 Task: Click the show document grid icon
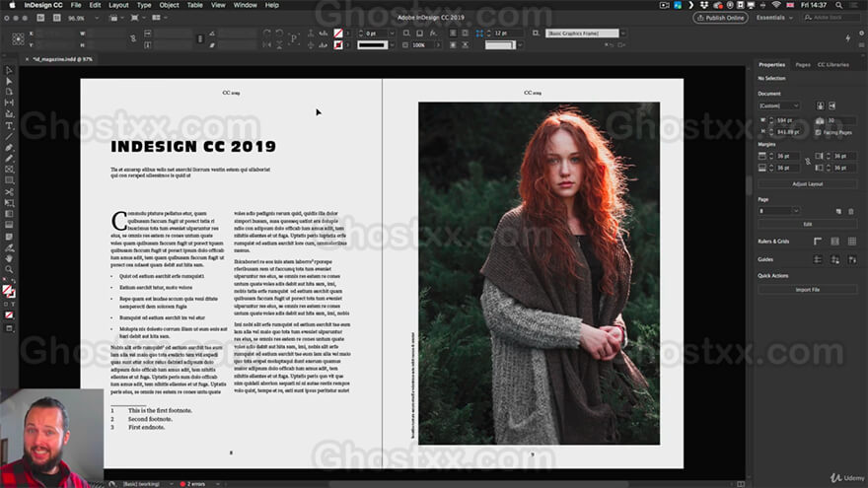(x=852, y=242)
